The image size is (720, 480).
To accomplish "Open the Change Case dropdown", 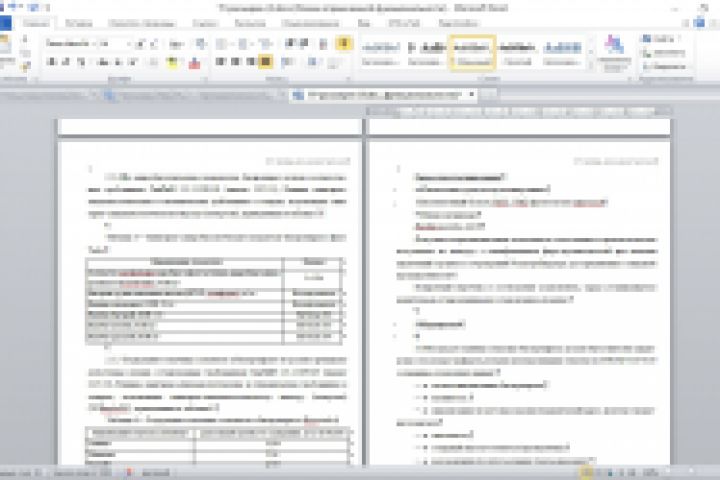I will tap(176, 44).
